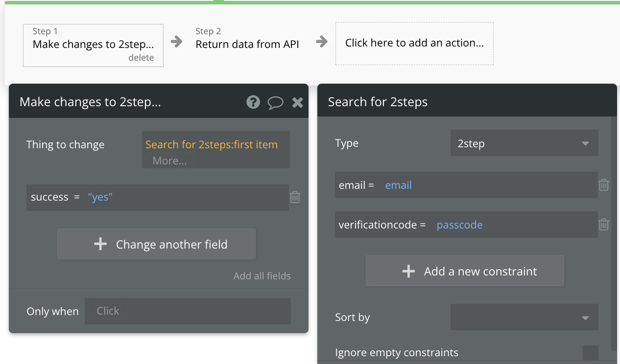Click the Only when condition field
Viewport: 620px width, 364px height.
[188, 311]
